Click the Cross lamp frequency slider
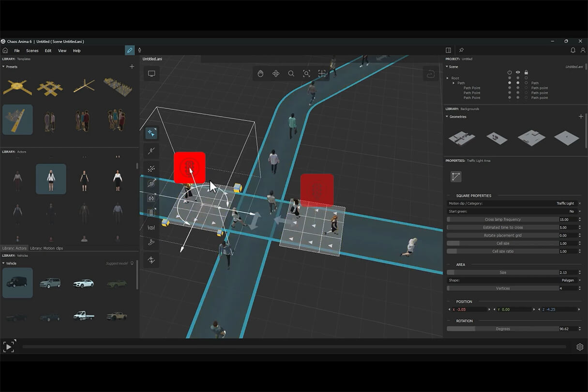 pyautogui.click(x=502, y=219)
